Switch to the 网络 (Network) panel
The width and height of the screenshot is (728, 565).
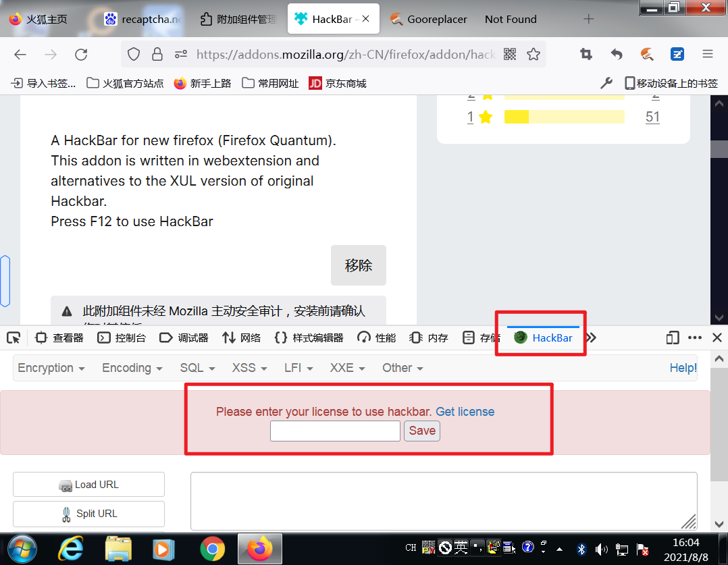[240, 338]
